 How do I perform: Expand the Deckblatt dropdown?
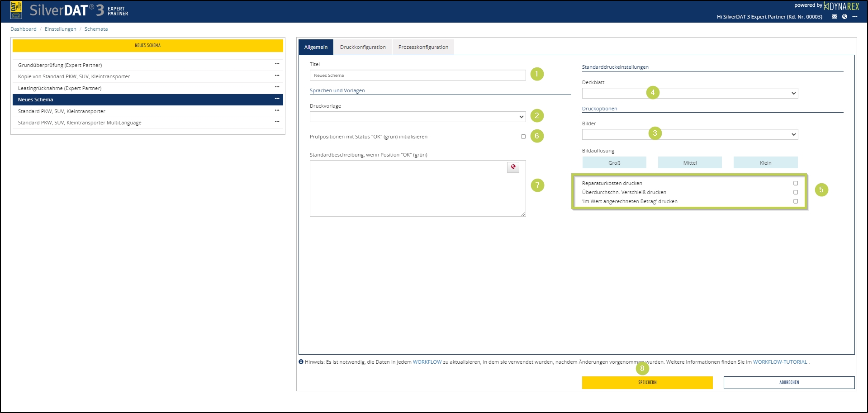click(x=690, y=93)
